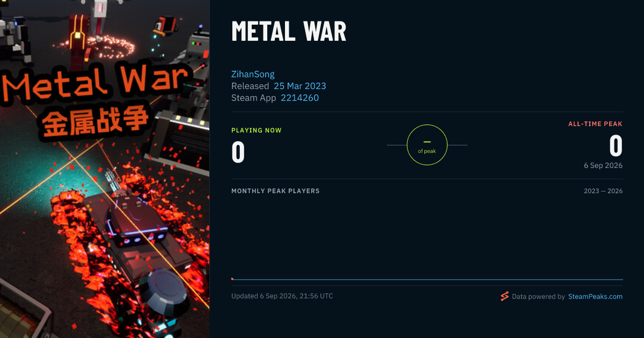The image size is (644, 338).
Task: Click the 2023 — 2026 year range
Action: (603, 191)
